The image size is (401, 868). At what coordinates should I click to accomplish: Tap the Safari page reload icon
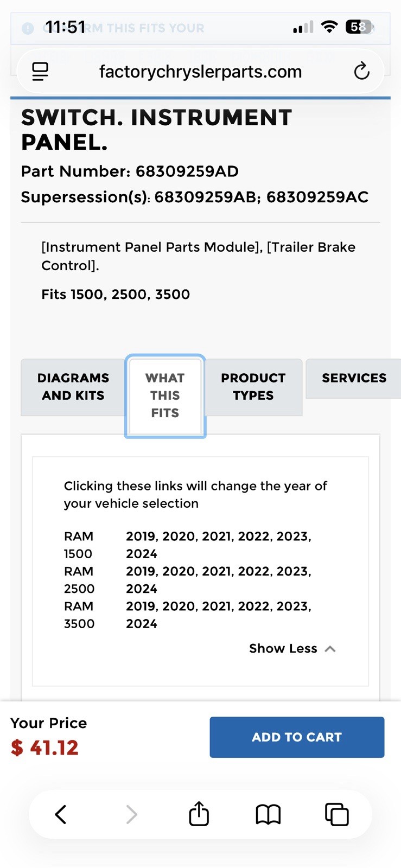(x=361, y=71)
